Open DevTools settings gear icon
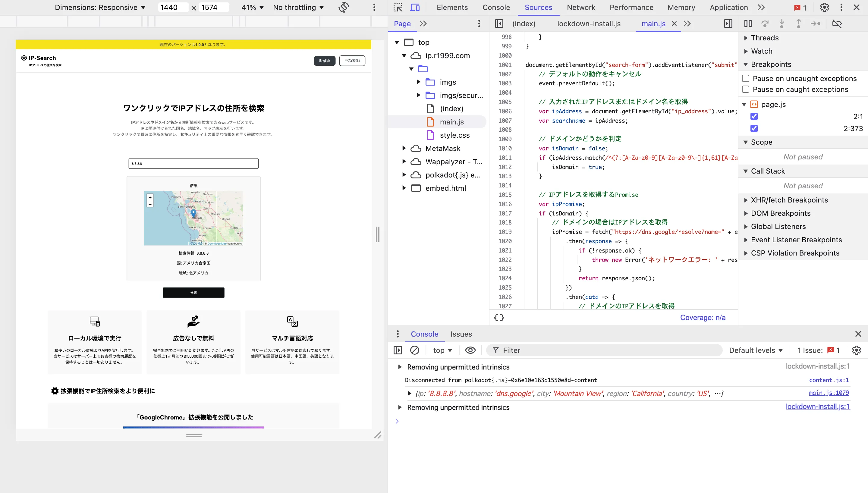 point(824,8)
